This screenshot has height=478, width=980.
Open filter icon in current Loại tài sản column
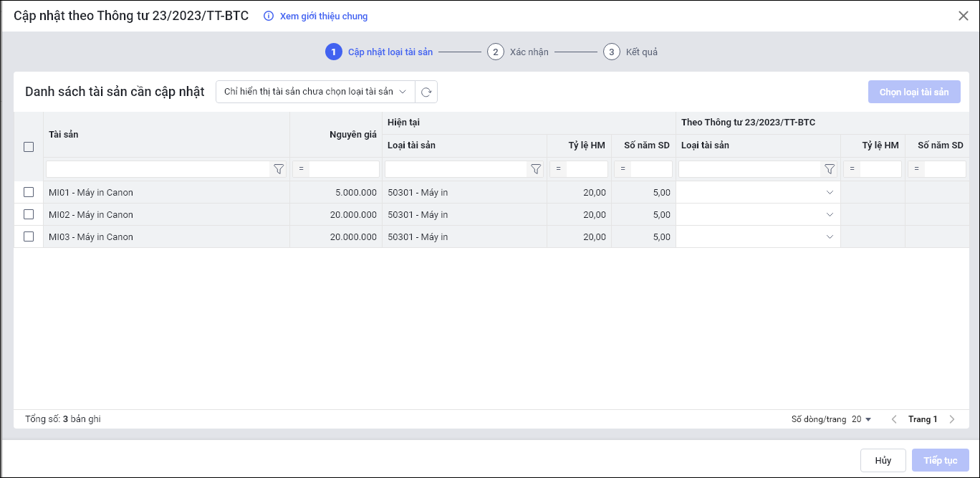pyautogui.click(x=535, y=169)
